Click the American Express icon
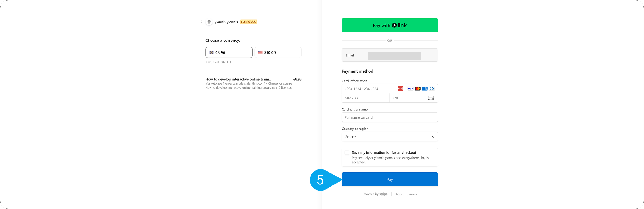644x209 pixels. point(425,89)
